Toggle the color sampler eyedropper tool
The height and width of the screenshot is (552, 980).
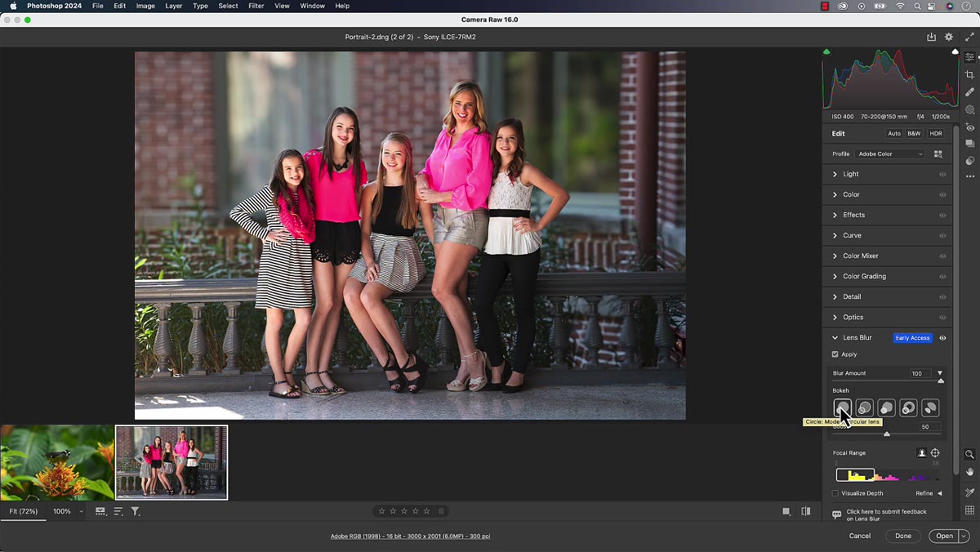pos(969,492)
